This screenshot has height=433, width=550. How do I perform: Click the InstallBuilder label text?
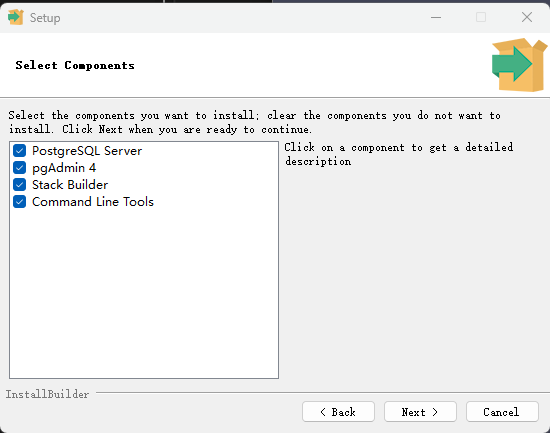click(x=47, y=394)
